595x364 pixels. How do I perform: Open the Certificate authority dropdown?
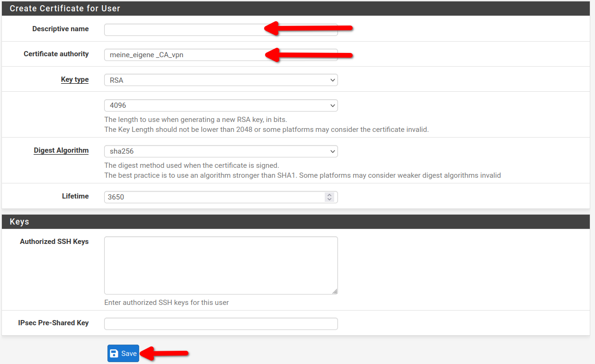pyautogui.click(x=221, y=55)
